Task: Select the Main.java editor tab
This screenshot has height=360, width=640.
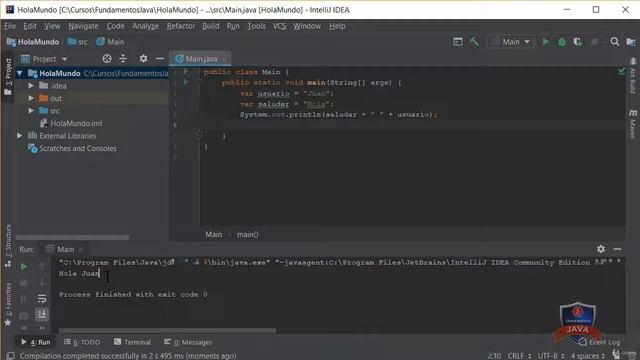Action: coord(201,59)
